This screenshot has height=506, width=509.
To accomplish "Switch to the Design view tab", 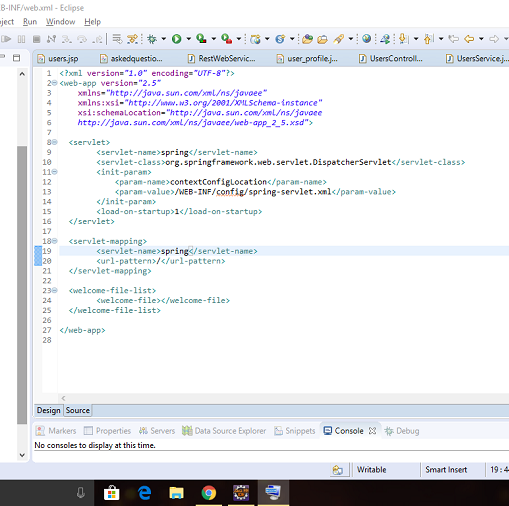I will pyautogui.click(x=48, y=410).
